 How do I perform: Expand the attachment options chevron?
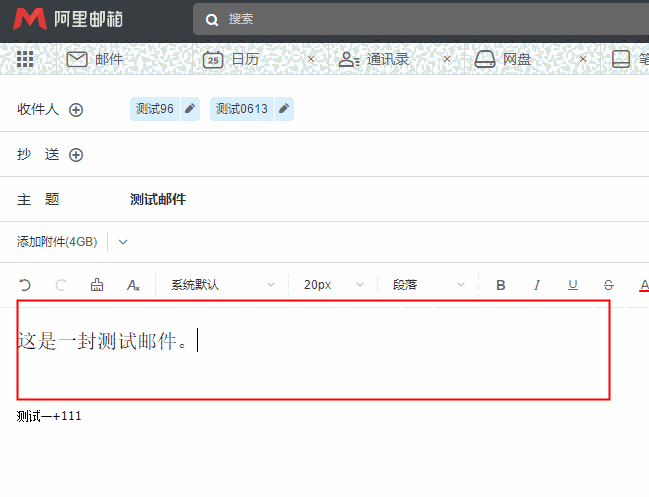[x=123, y=242]
